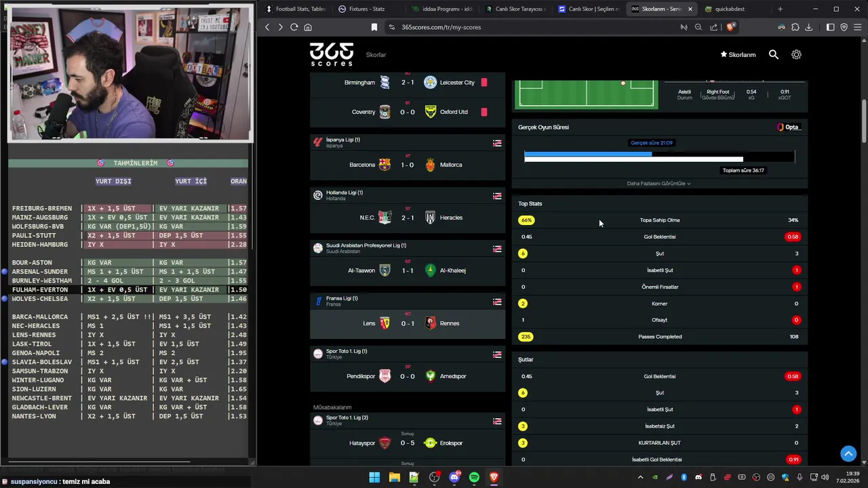
Task: Open the Skorlarım favorites star link
Action: [x=738, y=55]
